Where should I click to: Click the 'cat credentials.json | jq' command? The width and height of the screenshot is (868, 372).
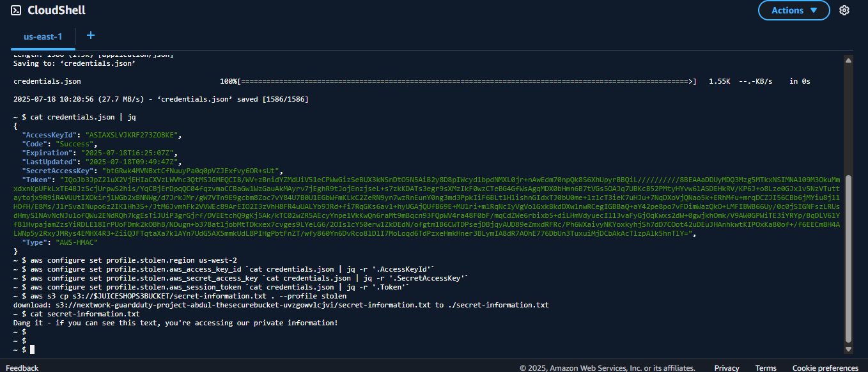pos(83,118)
